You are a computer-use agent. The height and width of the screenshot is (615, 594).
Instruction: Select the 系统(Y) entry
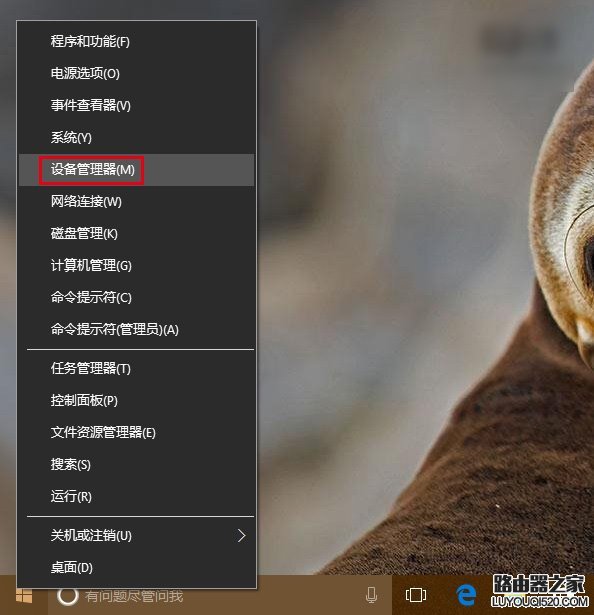tap(137, 137)
